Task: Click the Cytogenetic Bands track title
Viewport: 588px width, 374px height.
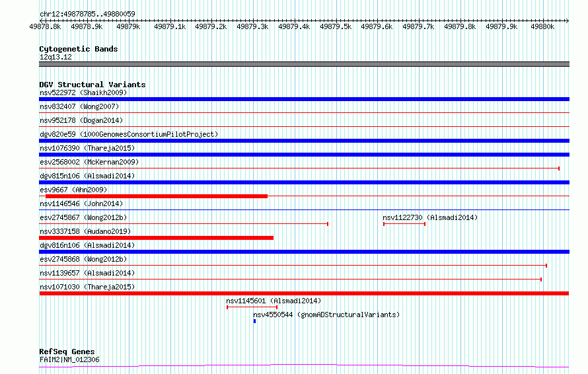Action: pyautogui.click(x=79, y=49)
